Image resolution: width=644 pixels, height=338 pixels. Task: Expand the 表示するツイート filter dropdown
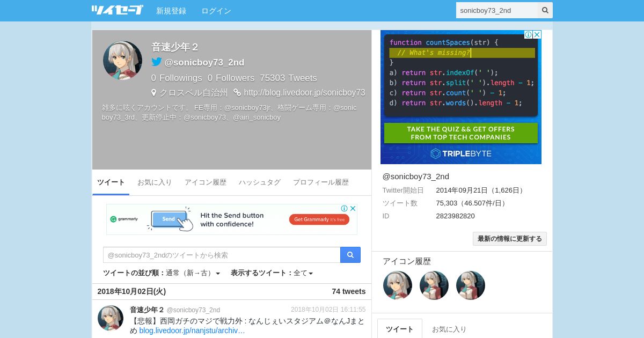303,273
